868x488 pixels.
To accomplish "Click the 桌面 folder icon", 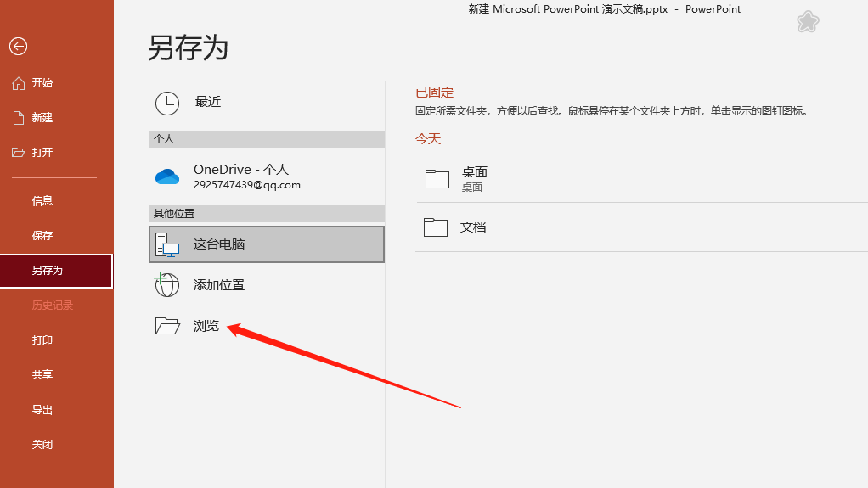I will 437,178.
